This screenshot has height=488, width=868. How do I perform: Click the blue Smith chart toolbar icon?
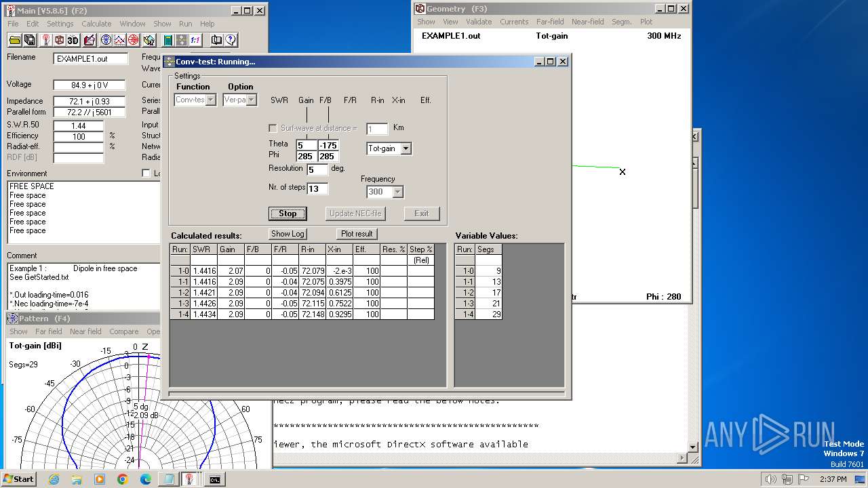(x=106, y=40)
